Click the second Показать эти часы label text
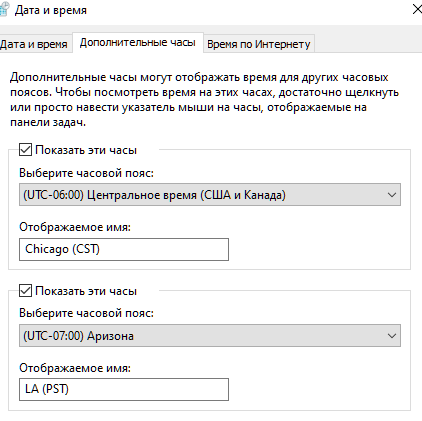The image size is (422, 421). [86, 291]
